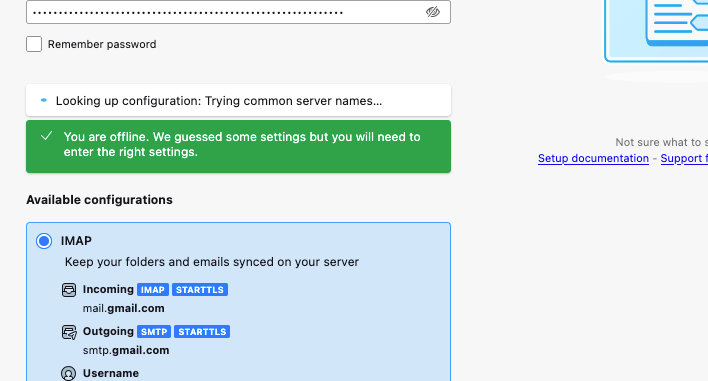The width and height of the screenshot is (708, 381).
Task: Click the Incoming label text
Action: click(108, 289)
